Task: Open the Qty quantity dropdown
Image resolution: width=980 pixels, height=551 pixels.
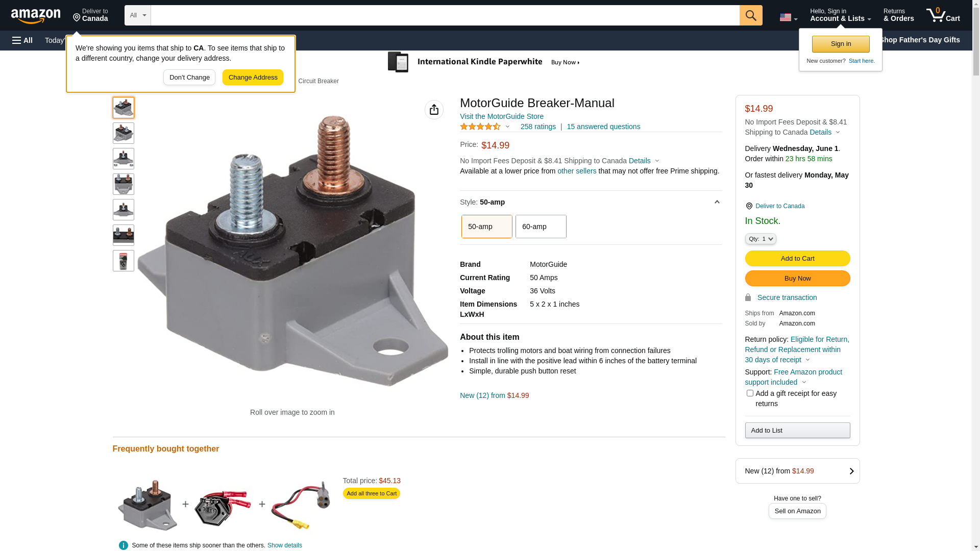Action: (x=761, y=239)
